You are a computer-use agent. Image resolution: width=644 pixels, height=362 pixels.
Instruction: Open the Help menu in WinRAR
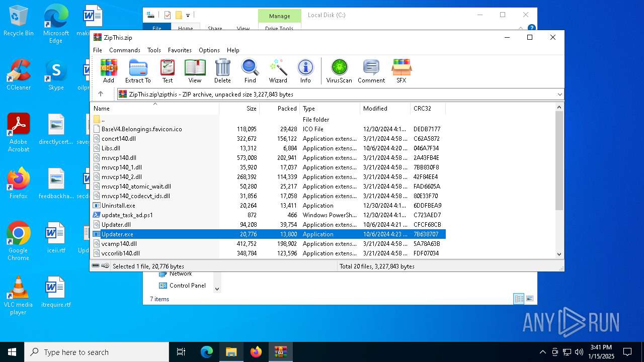point(233,50)
